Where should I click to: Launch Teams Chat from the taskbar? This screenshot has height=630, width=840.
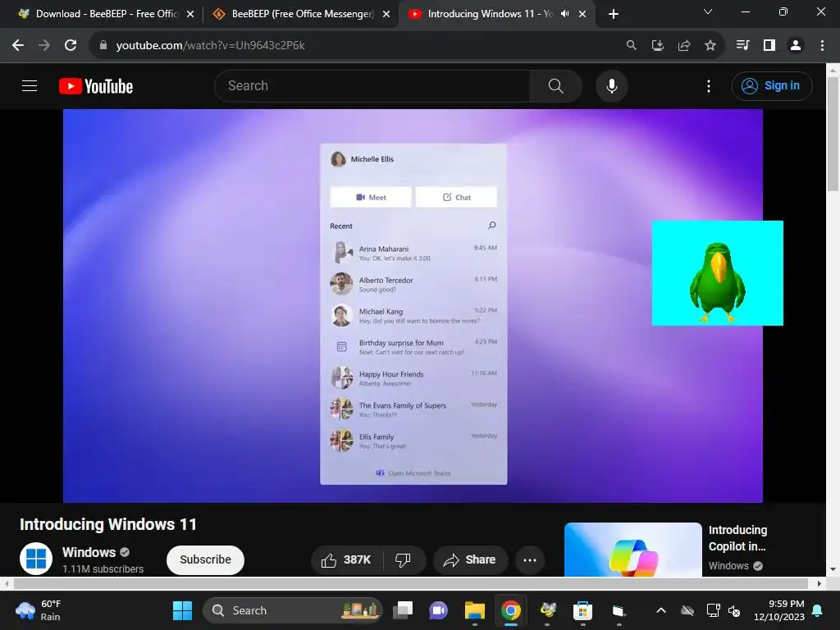pos(438,610)
